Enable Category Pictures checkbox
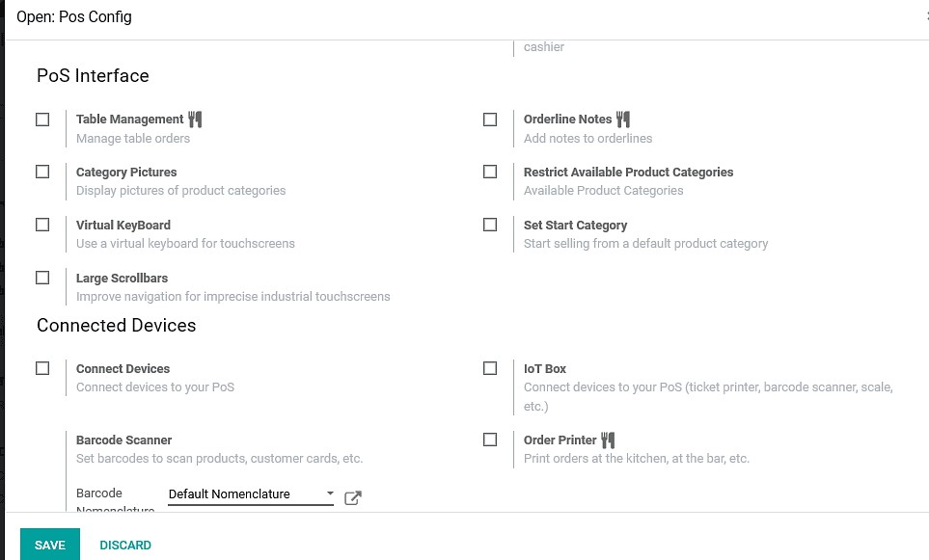This screenshot has height=560, width=929. (x=42, y=172)
